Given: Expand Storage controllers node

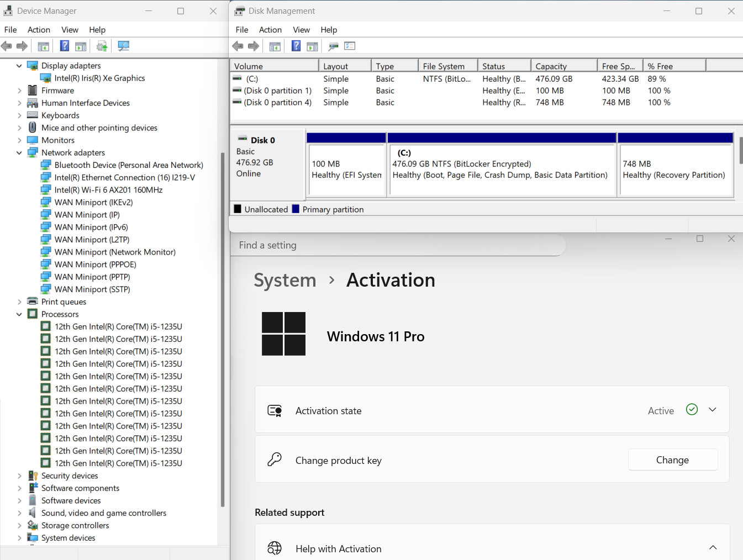Looking at the screenshot, I should [19, 525].
